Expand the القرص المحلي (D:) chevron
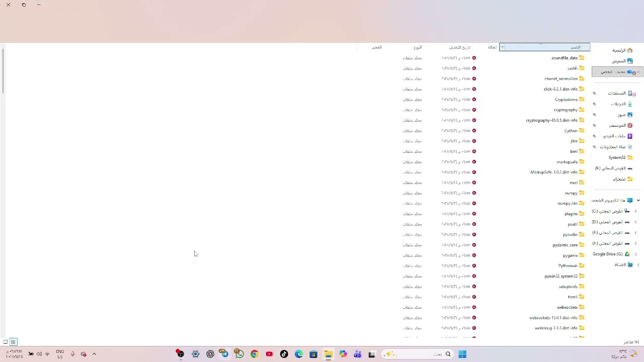The width and height of the screenshot is (644, 362). 635,222
